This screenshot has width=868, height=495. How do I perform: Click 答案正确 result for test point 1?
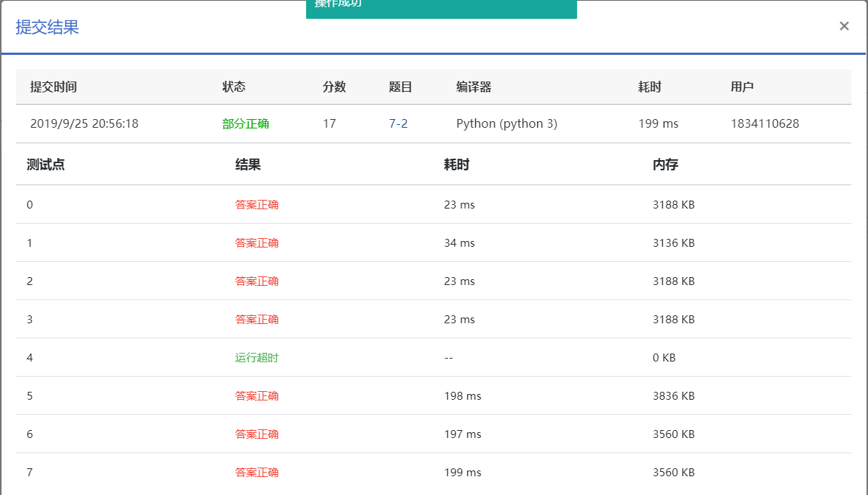coord(257,242)
